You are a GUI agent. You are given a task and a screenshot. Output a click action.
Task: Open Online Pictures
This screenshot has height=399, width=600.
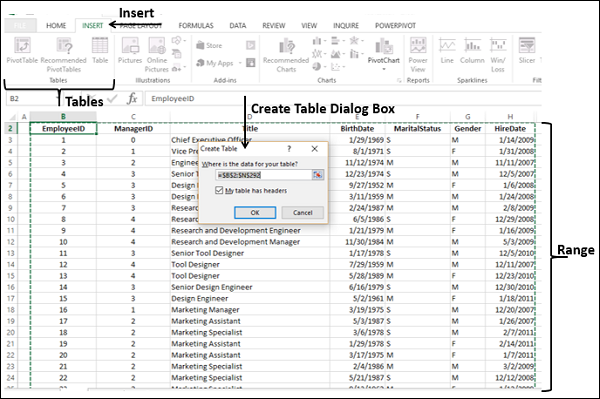point(157,55)
